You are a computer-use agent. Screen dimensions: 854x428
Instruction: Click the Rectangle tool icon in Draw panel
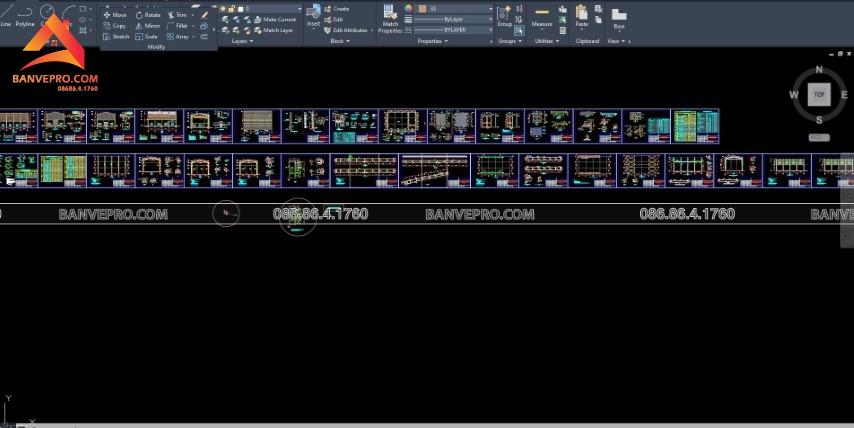[83, 9]
